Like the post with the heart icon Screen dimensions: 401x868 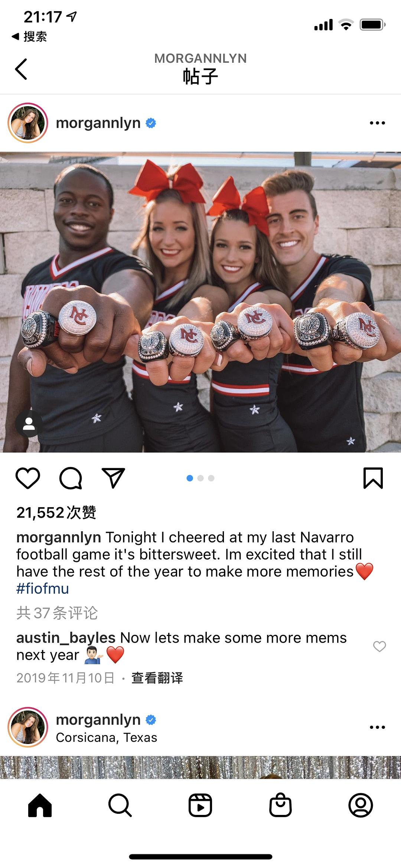tap(28, 478)
